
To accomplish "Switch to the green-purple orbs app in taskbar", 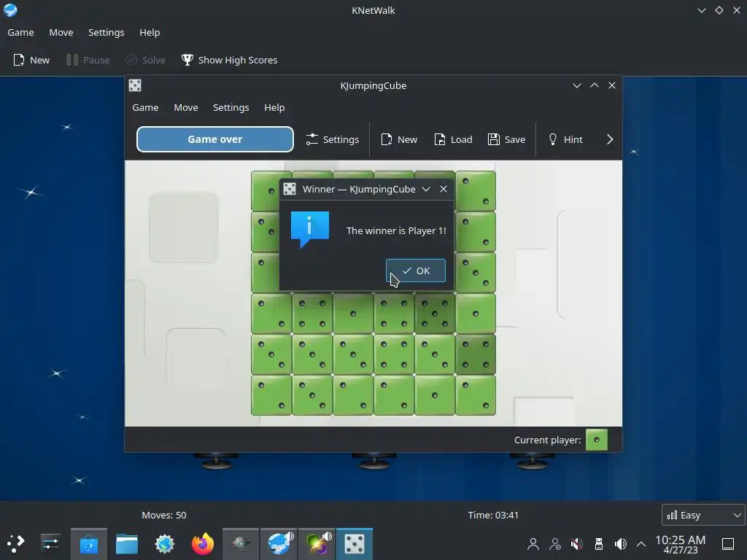I will [317, 544].
